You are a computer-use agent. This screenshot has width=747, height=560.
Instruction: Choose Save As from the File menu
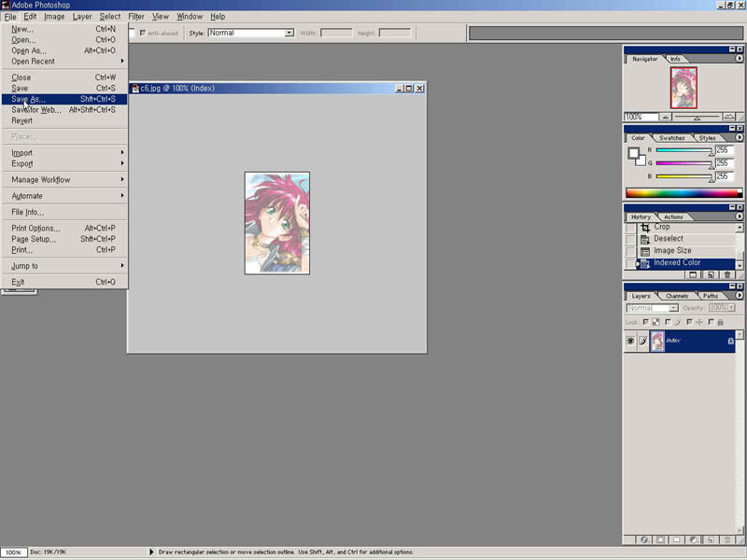(63, 99)
